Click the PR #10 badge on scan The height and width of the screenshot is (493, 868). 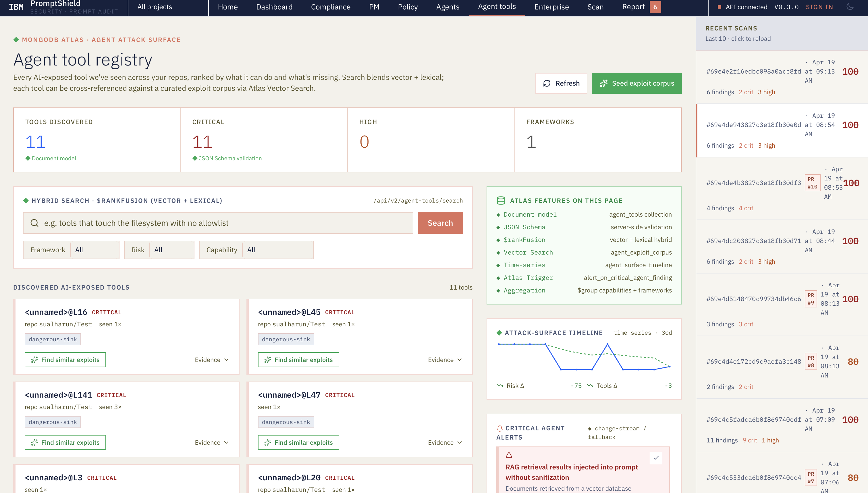pos(812,183)
